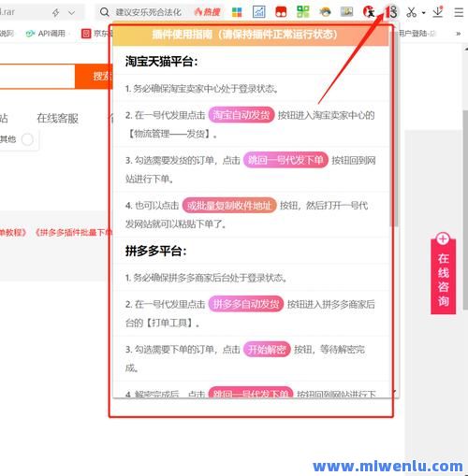Screen dimensions: 468x476
Task: Click the 插件使用指南 popup header banner
Action: [x=251, y=35]
